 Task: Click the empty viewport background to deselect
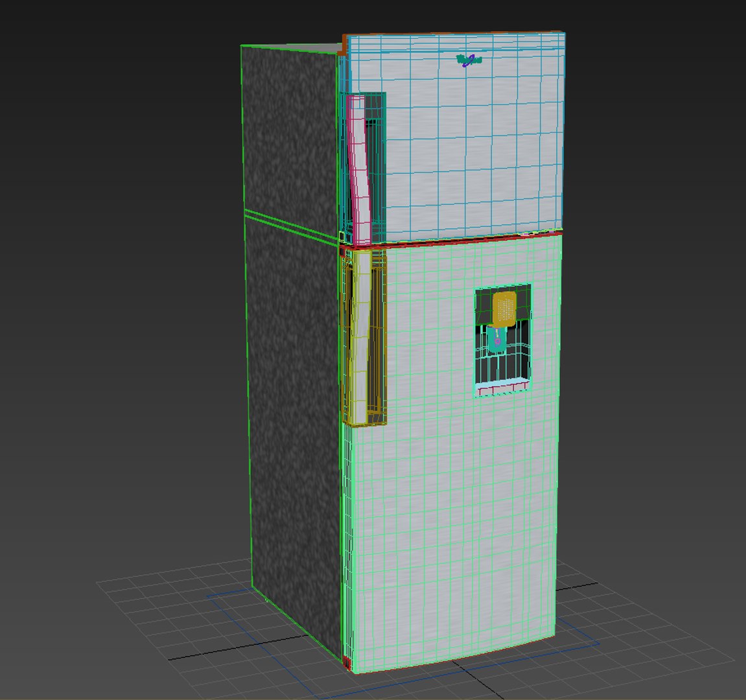tap(119, 238)
